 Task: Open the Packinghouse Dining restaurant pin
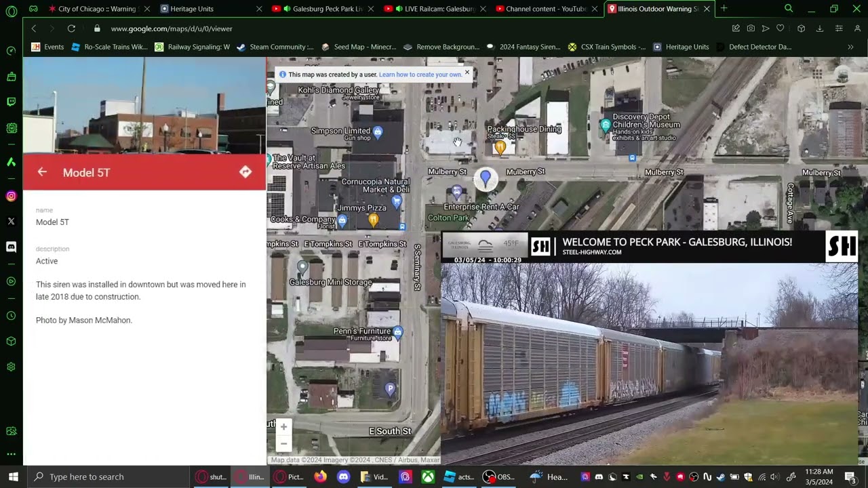(500, 147)
